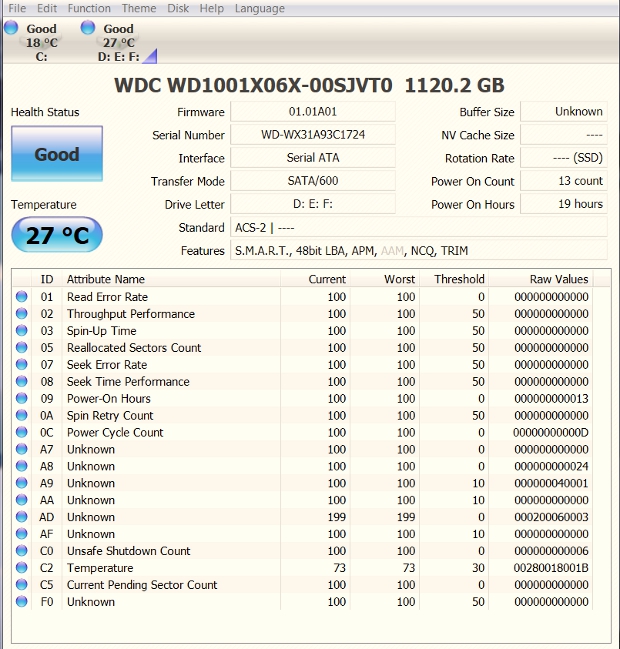Open the Function menu

89,8
